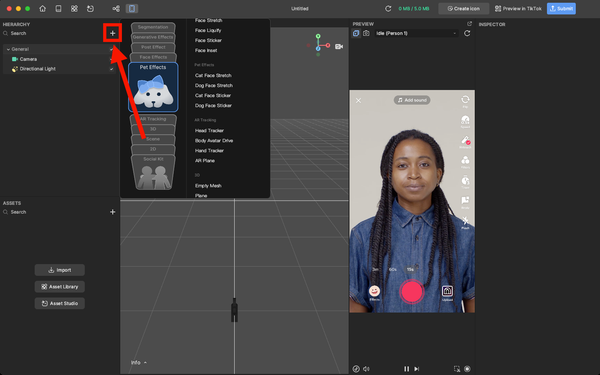Close the phone preview with X

coord(358,100)
